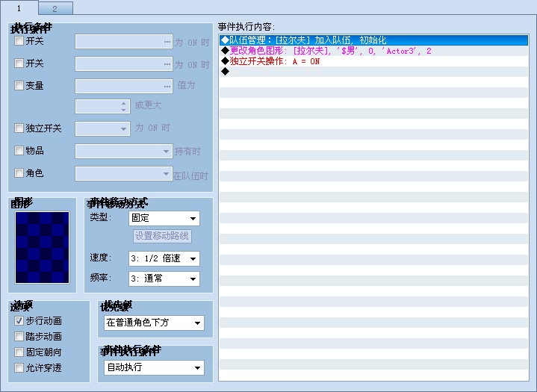
Task: Select event page tab 1
Action: pos(19,7)
